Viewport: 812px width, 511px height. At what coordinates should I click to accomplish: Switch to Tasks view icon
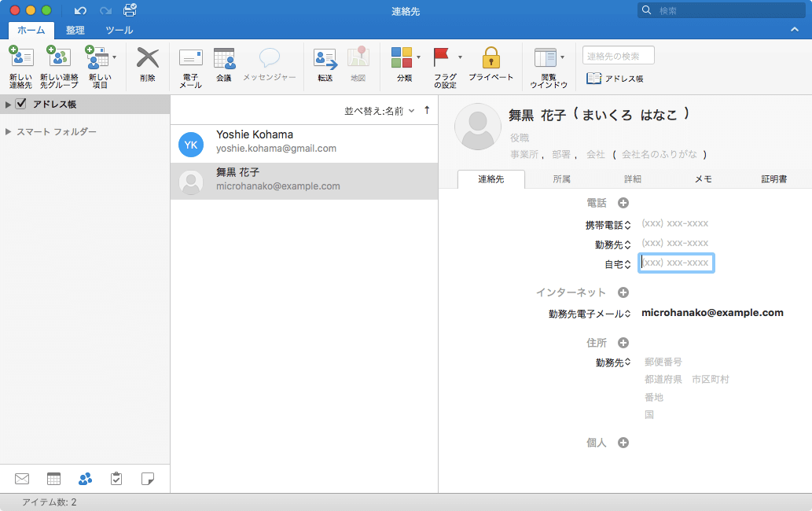(x=116, y=479)
